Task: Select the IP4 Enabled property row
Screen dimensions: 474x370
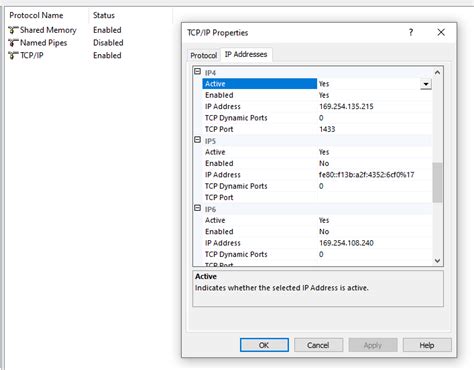Action: click(x=317, y=95)
